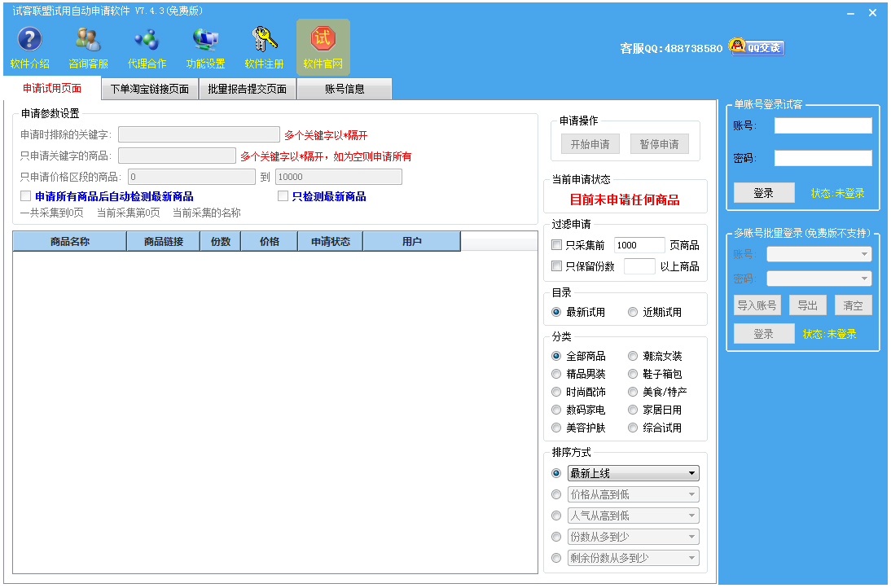Click single-account 登录 button
The height and width of the screenshot is (588, 891).
click(764, 192)
